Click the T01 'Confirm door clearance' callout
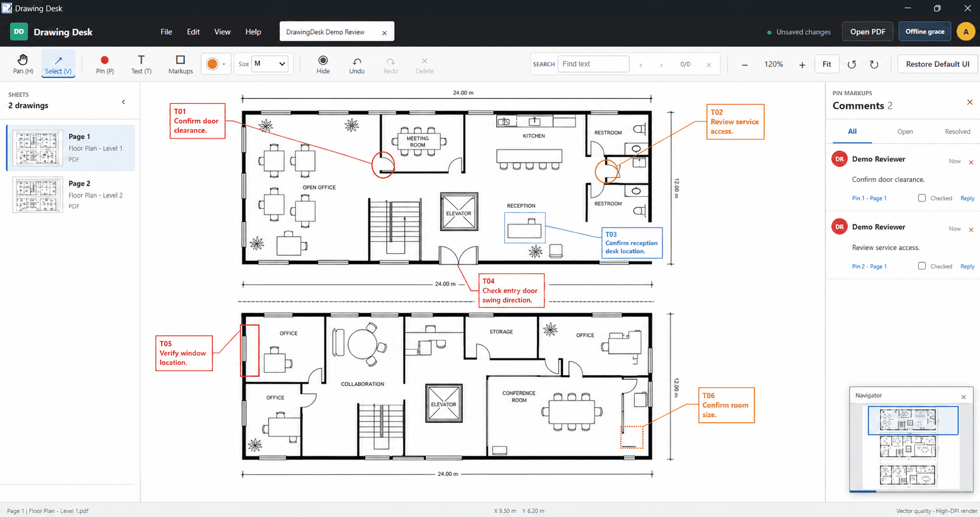 coord(198,121)
